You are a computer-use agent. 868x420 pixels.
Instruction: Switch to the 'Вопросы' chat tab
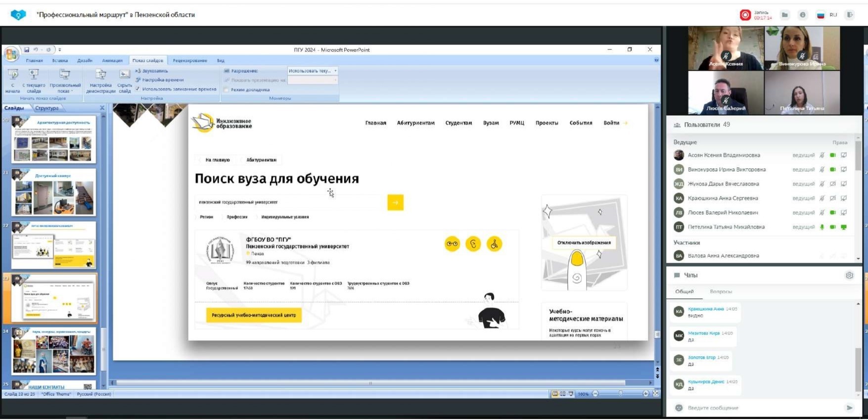pos(721,292)
